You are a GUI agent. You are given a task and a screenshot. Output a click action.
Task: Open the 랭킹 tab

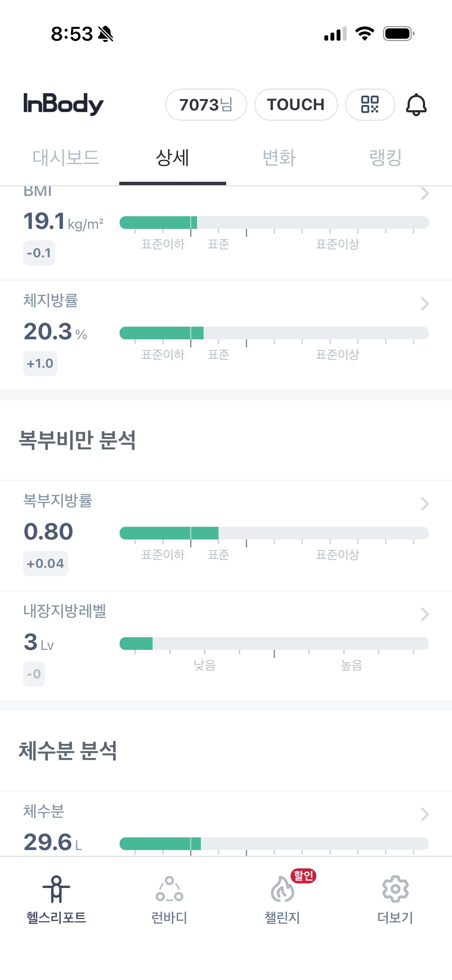pos(385,158)
